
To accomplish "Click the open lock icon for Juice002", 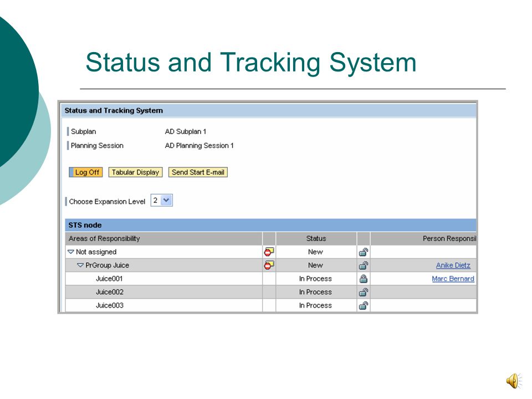I will (364, 292).
